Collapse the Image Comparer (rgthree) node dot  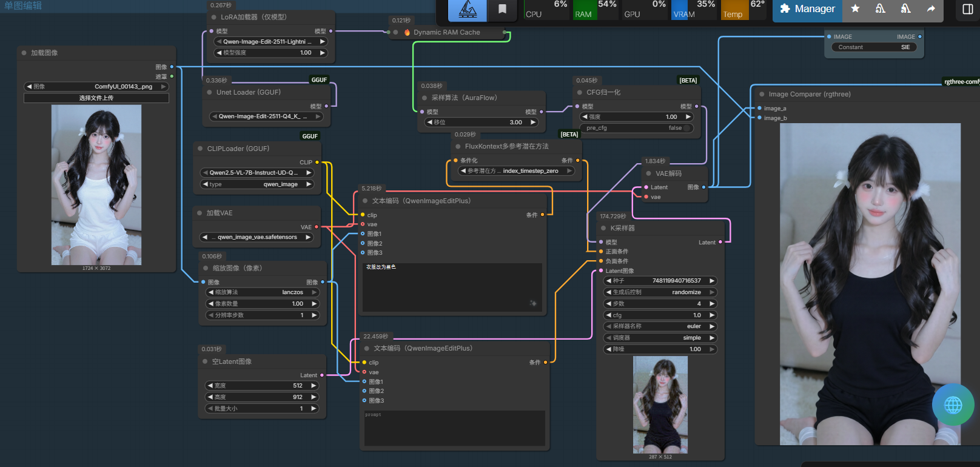[762, 94]
